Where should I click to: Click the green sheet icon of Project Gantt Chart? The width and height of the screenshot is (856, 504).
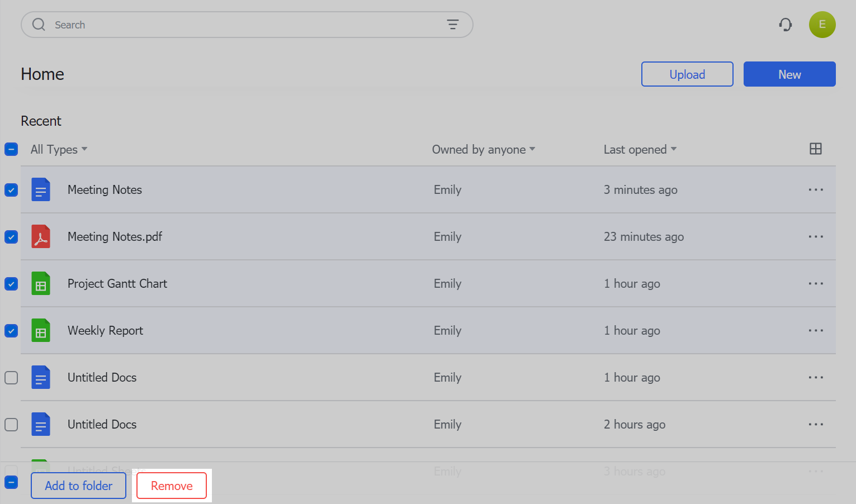point(41,283)
